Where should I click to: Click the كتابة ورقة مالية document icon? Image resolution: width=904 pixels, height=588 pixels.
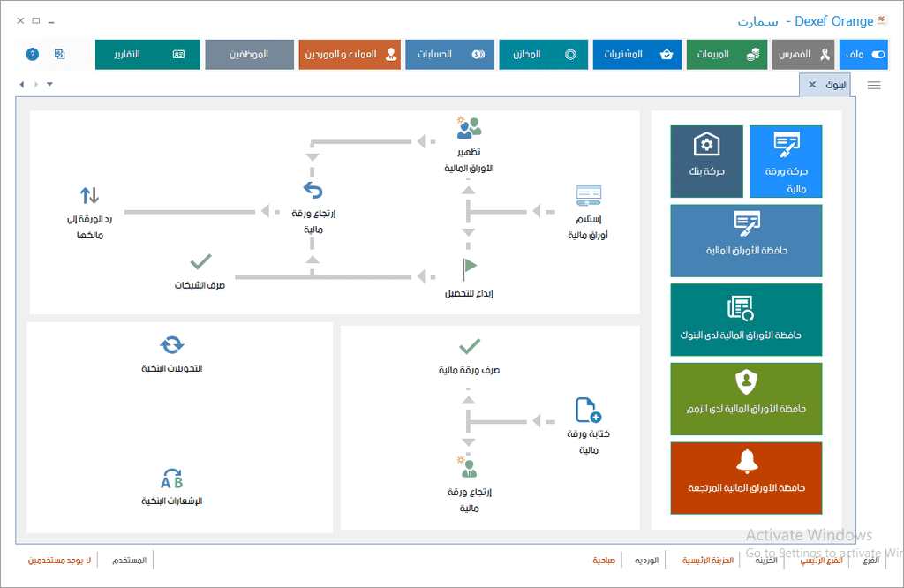tap(588, 410)
